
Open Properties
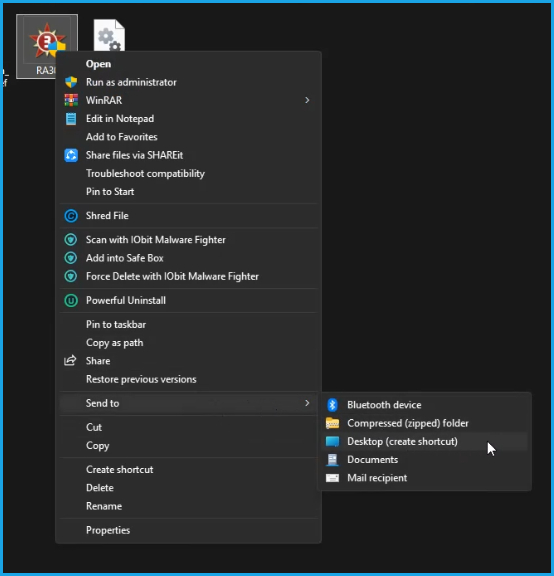coord(188,530)
